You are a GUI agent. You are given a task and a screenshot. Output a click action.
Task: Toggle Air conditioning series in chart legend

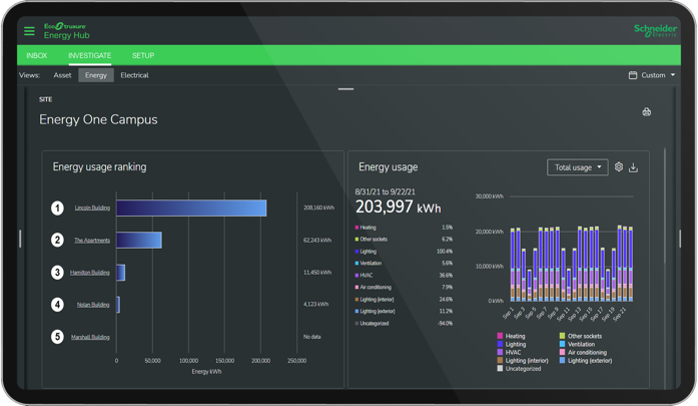583,352
